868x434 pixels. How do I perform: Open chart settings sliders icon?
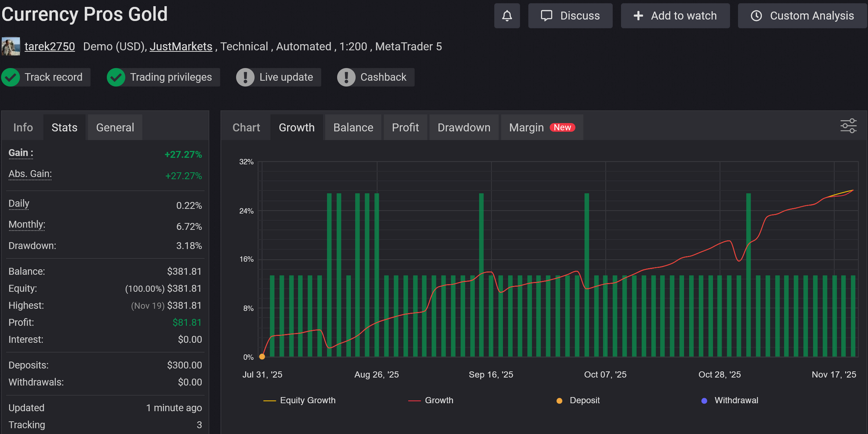(x=848, y=126)
